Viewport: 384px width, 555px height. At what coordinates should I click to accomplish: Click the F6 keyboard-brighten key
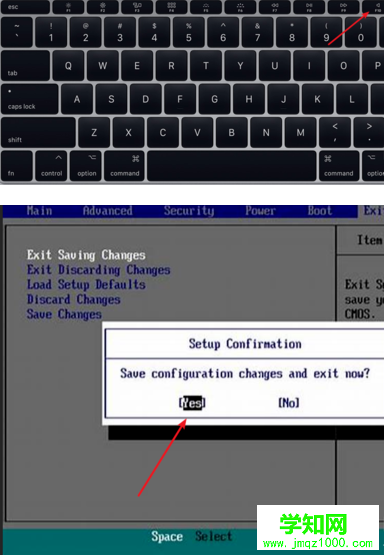tap(240, 7)
